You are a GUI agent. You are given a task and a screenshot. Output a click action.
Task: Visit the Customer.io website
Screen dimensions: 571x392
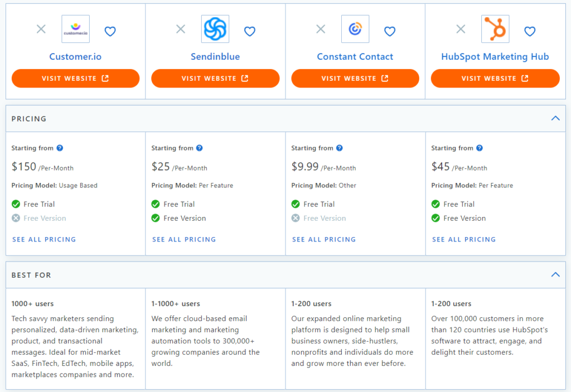(x=75, y=79)
